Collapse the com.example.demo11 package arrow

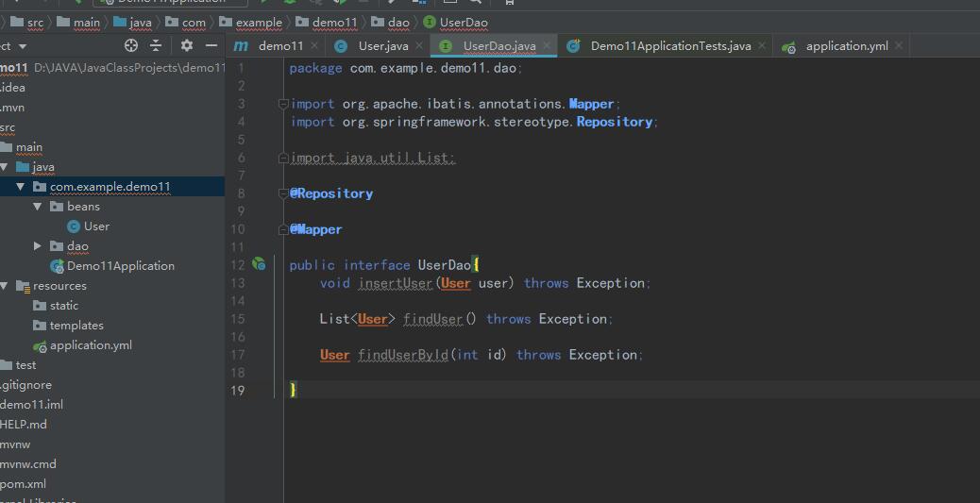(20, 187)
